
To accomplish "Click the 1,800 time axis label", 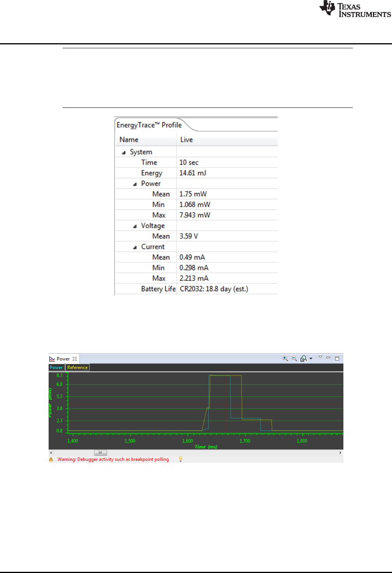I will tap(302, 441).
